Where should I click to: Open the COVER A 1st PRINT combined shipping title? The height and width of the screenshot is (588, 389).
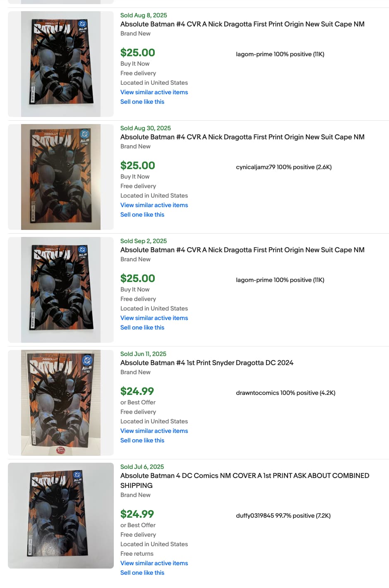[245, 480]
